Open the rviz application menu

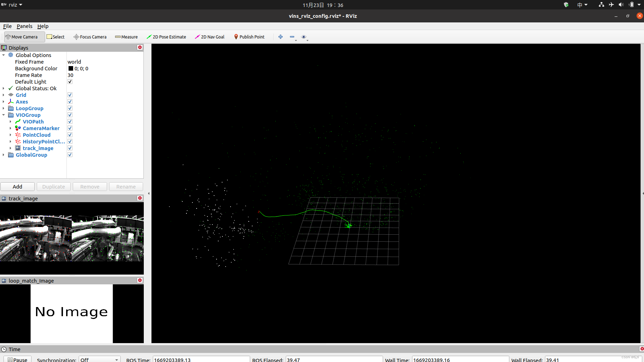(12, 5)
